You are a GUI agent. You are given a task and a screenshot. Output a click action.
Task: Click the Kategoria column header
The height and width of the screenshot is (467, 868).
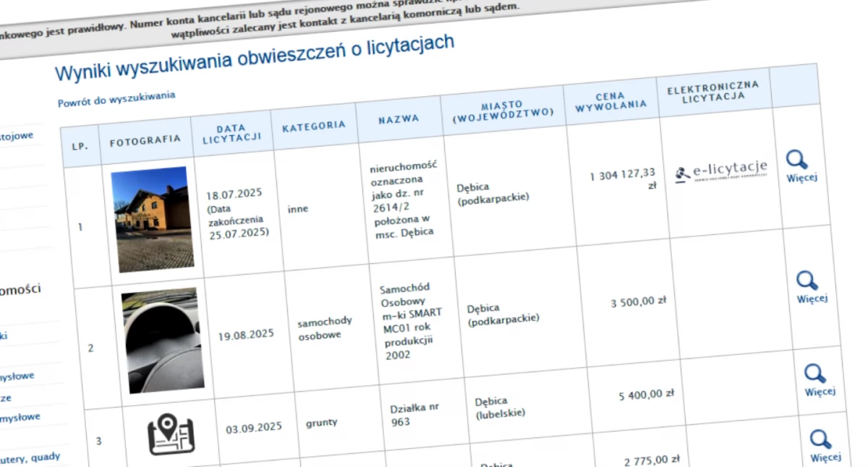[314, 126]
